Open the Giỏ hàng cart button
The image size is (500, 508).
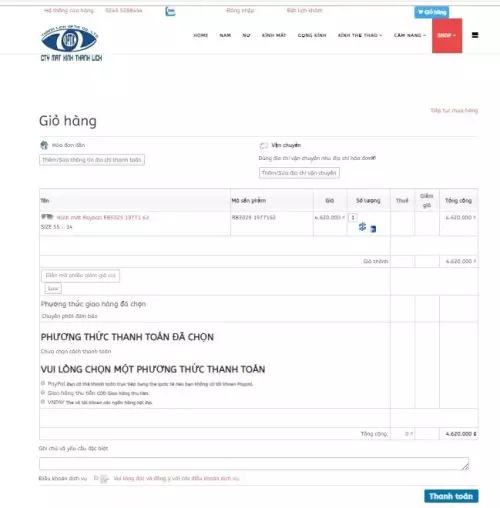click(x=431, y=12)
